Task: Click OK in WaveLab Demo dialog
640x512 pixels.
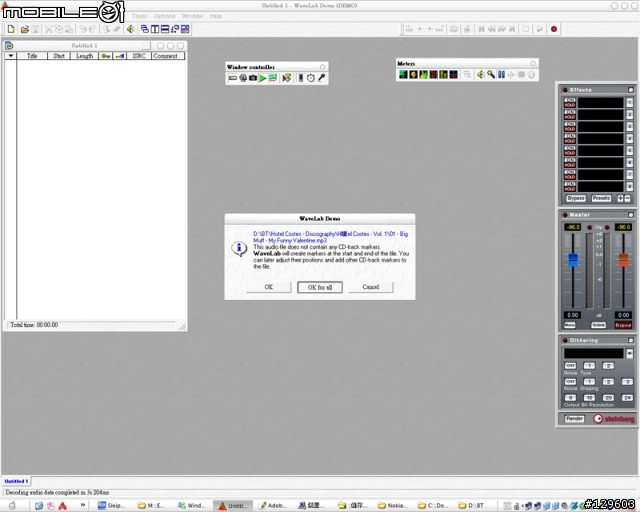Action: [269, 287]
